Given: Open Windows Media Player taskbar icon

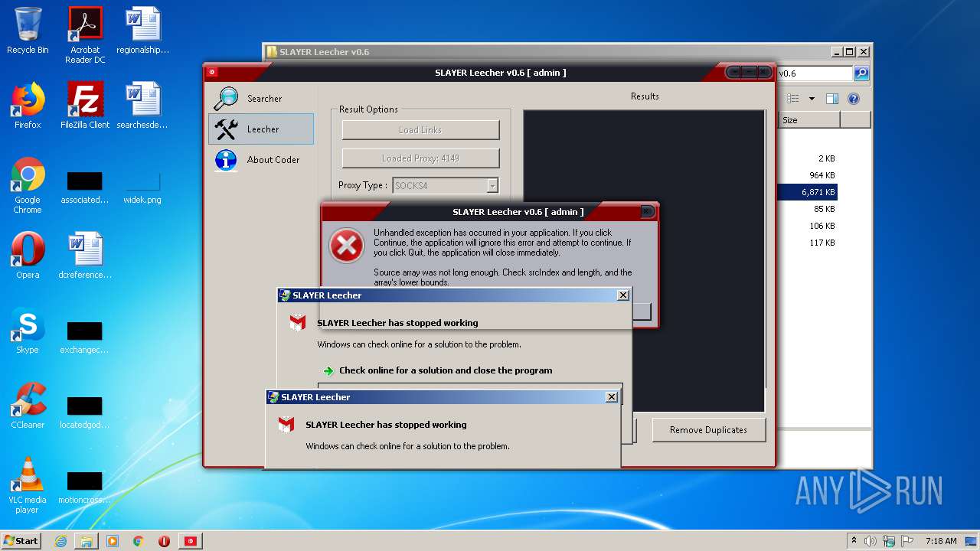Looking at the screenshot, I should click(x=113, y=541).
